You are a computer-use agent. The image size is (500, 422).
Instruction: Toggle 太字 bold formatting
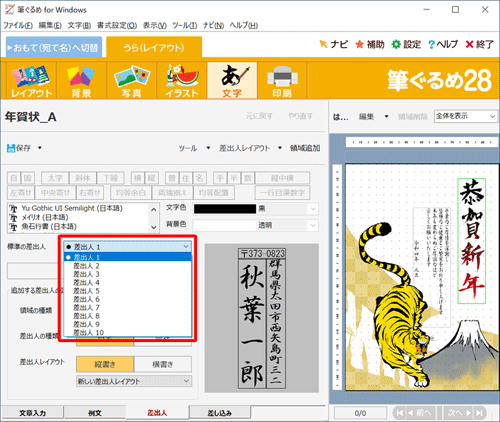point(55,178)
